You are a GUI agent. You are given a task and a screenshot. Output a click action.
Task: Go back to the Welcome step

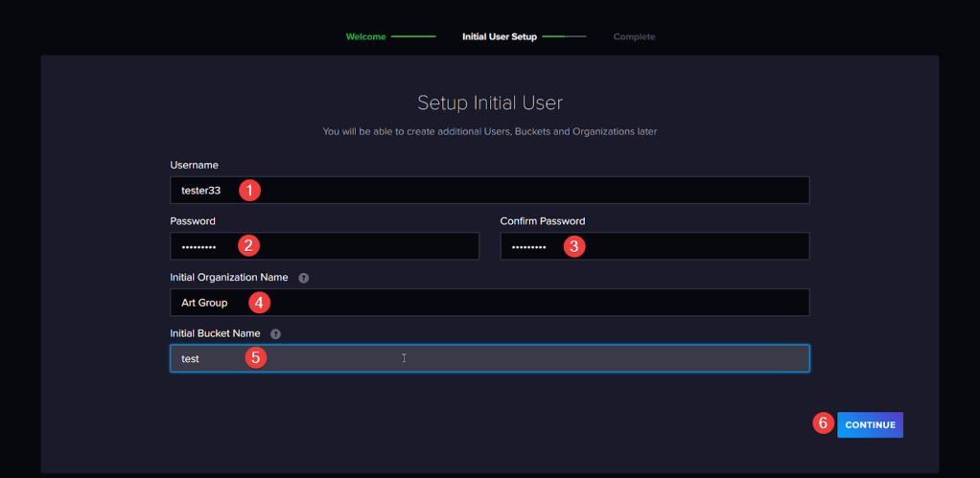365,37
